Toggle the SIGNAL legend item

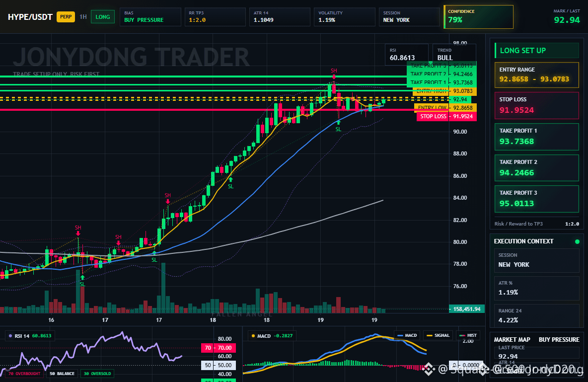(x=438, y=335)
